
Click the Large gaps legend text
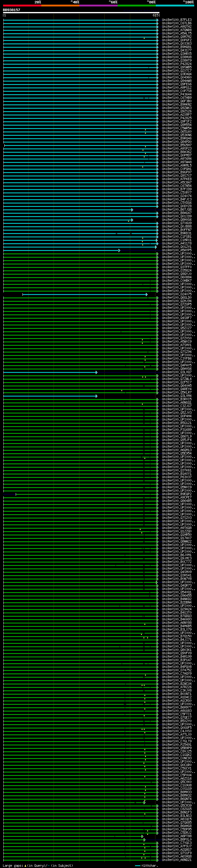coord(38,865)
